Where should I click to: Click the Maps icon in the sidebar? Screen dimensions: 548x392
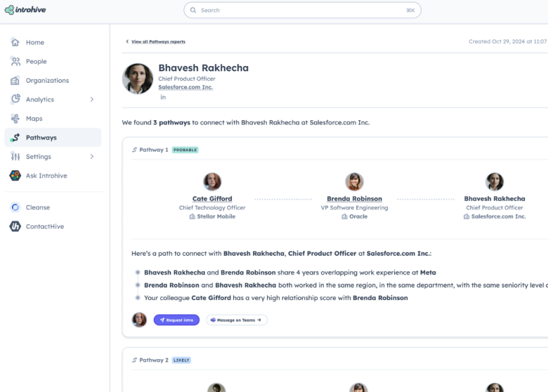pos(15,118)
